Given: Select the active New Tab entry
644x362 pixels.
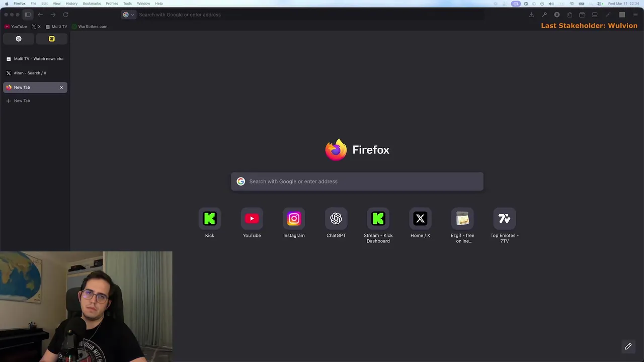Looking at the screenshot, I should (x=35, y=87).
